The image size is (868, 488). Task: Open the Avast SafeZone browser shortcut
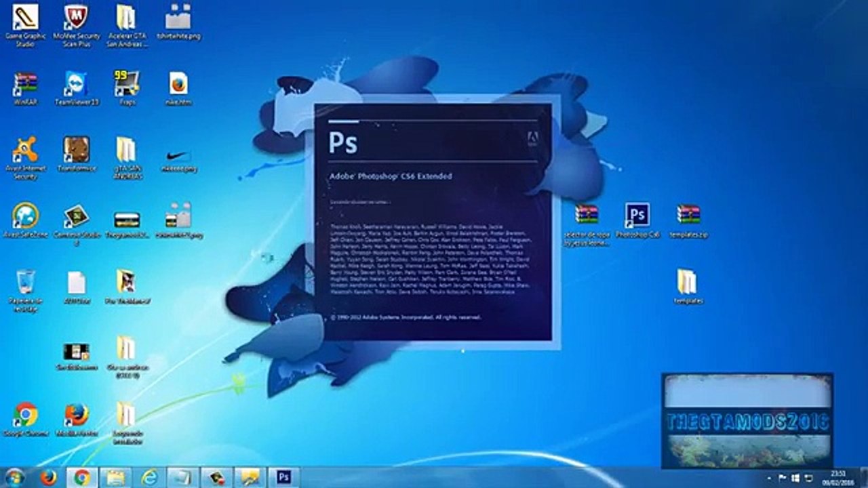pos(25,222)
